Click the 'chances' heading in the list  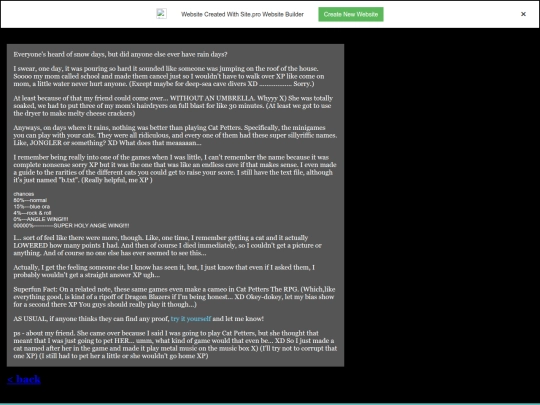point(24,194)
